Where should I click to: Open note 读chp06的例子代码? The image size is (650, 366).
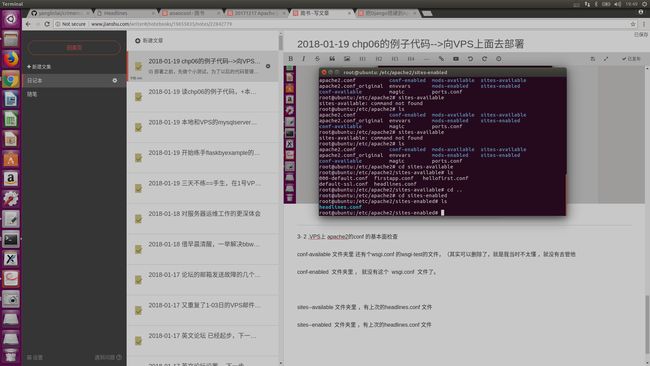tap(203, 97)
